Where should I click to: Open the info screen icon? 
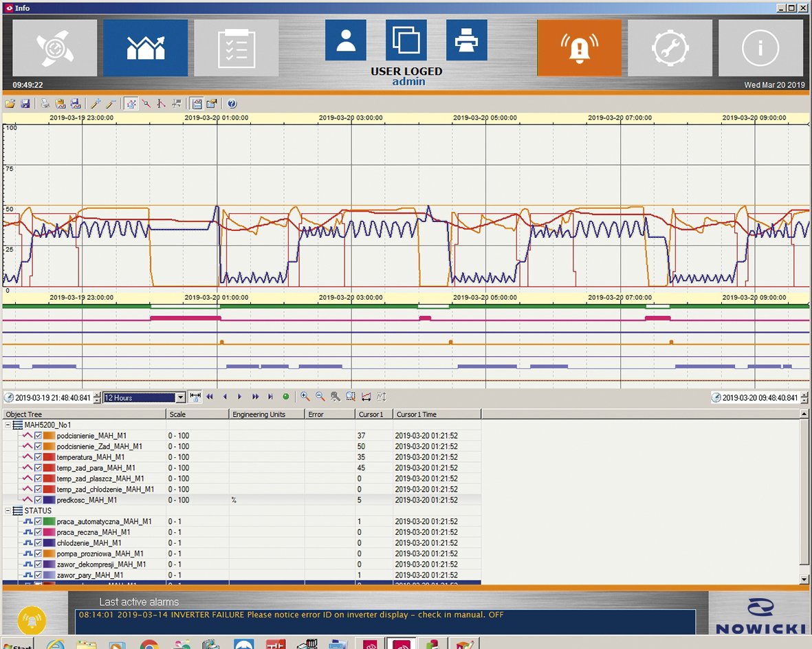760,48
